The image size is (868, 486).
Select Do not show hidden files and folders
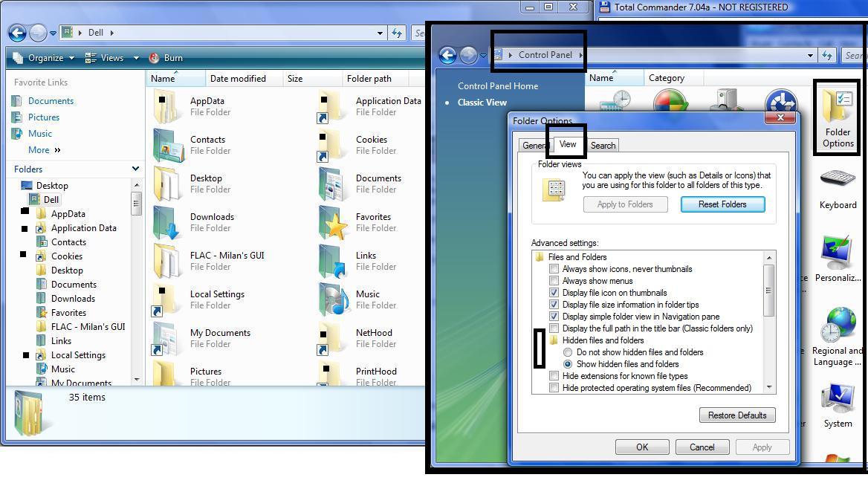click(x=568, y=352)
